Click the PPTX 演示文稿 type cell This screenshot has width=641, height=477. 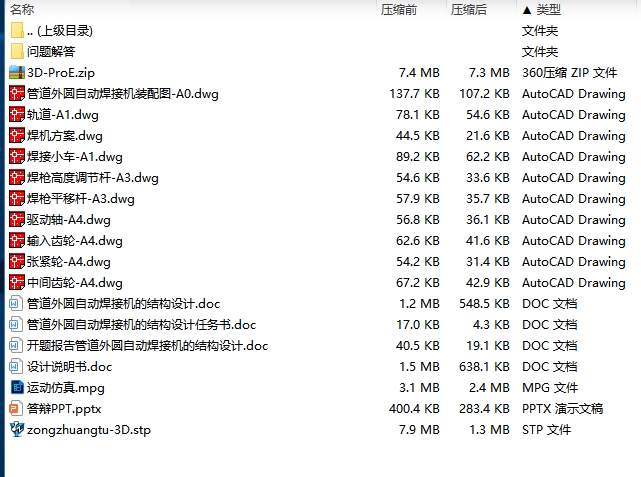pos(563,409)
